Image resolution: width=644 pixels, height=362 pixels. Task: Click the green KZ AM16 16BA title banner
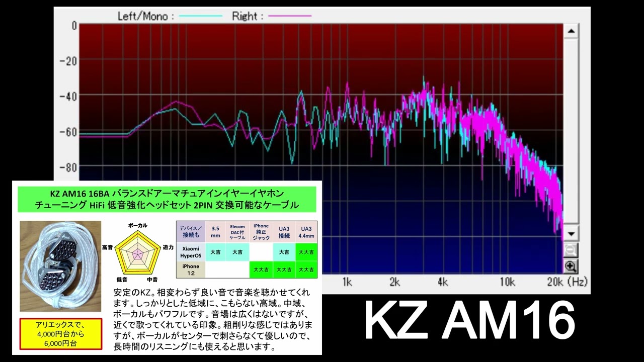(167, 199)
